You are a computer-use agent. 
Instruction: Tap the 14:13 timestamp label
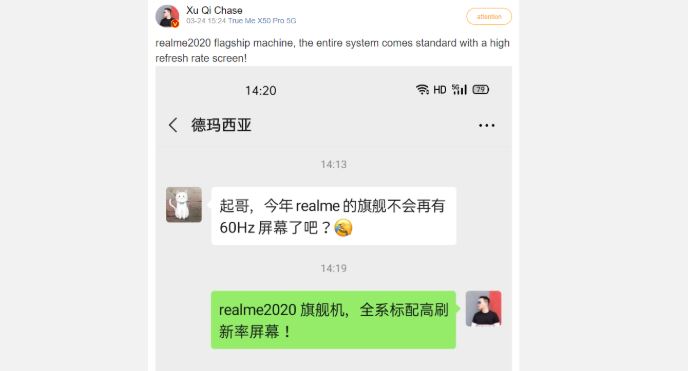point(333,164)
